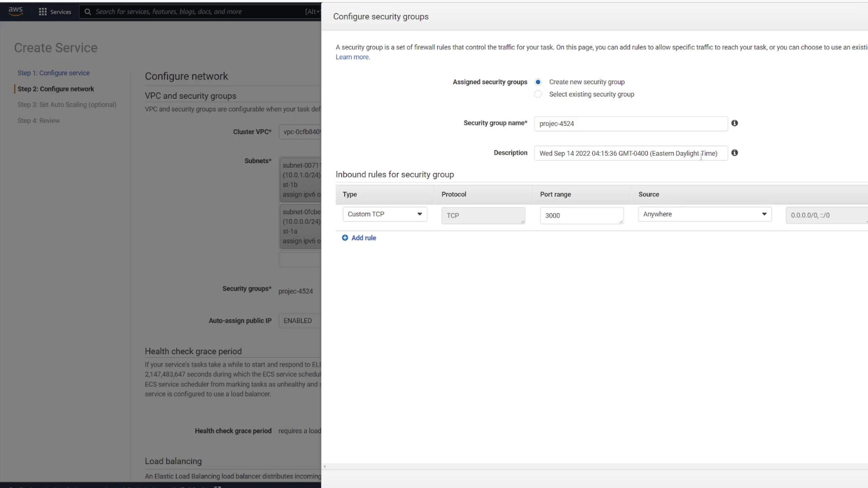The height and width of the screenshot is (488, 868).
Task: Expand the Anywhere source dropdown
Action: point(704,214)
